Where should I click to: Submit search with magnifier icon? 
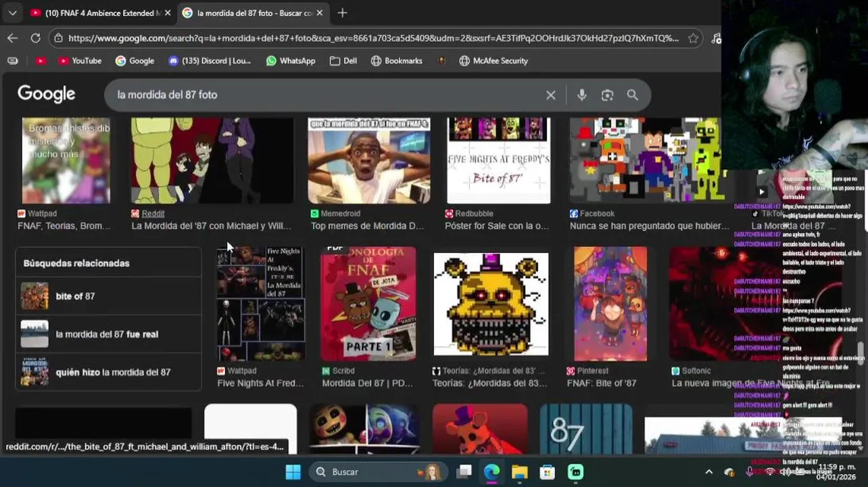point(632,95)
